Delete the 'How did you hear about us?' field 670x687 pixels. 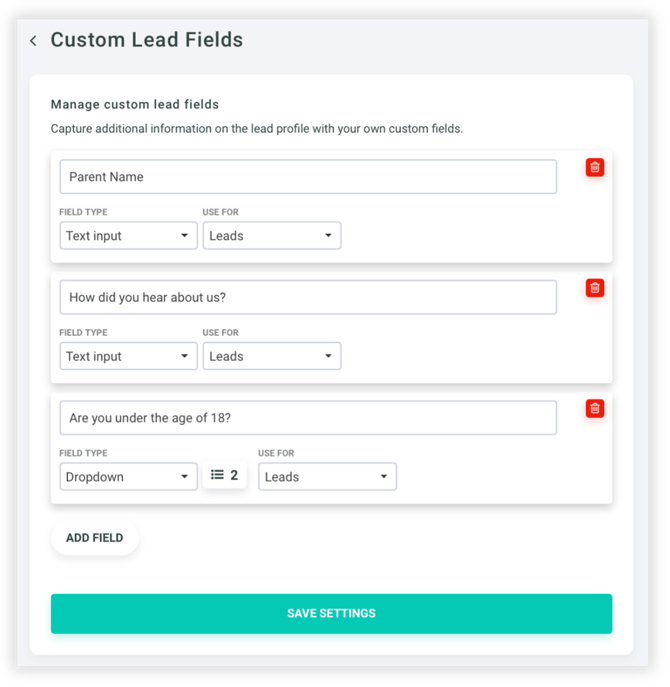click(x=595, y=288)
